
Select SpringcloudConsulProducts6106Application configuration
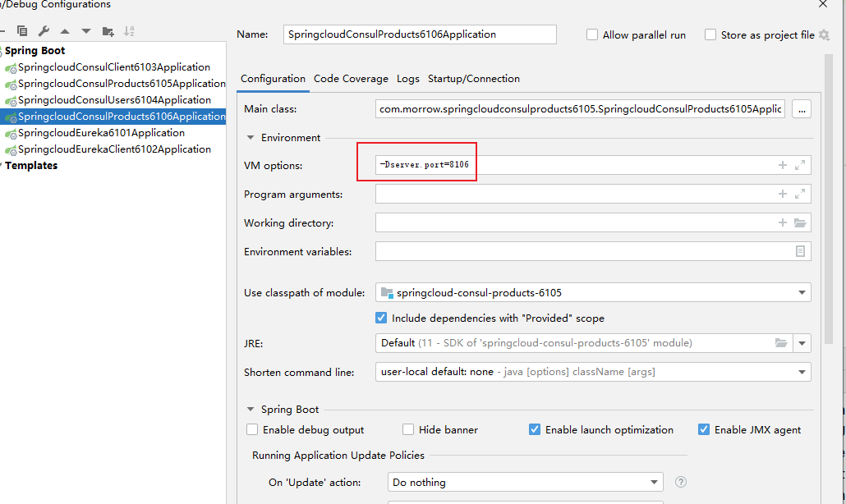coord(122,117)
